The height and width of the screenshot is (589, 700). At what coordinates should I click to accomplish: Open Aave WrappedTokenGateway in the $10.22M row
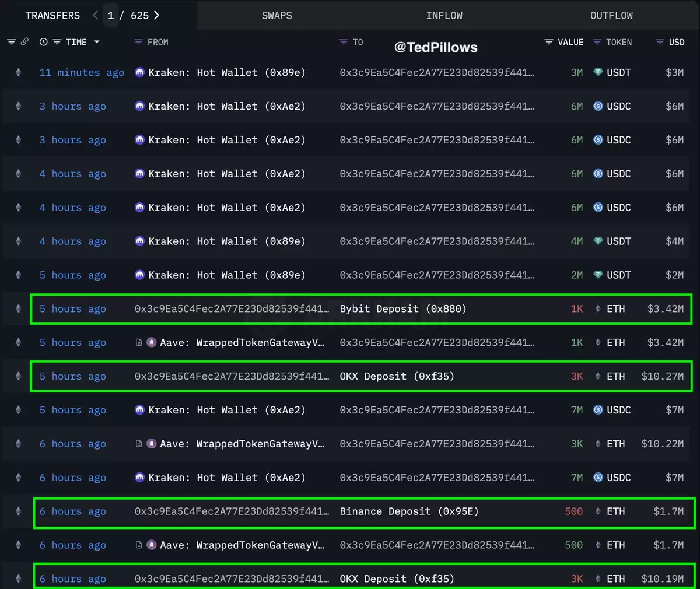pos(242,444)
